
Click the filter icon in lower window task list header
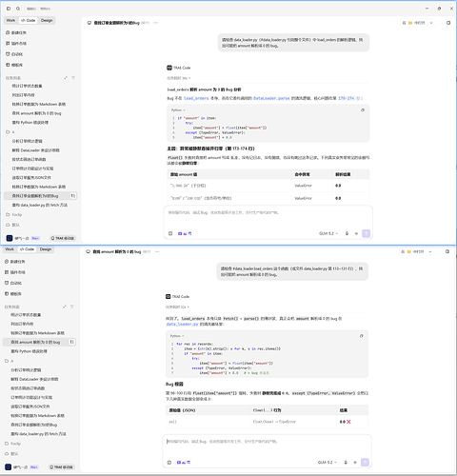point(71,307)
